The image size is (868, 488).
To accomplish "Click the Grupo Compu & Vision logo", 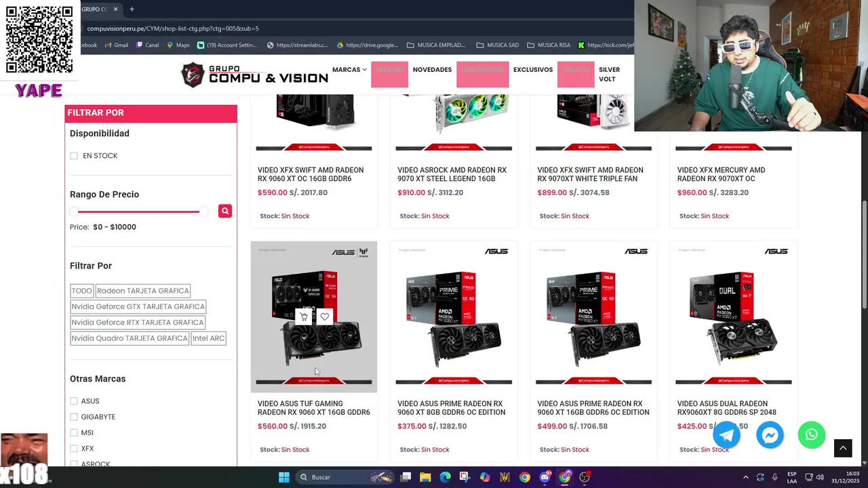I will coord(255,75).
